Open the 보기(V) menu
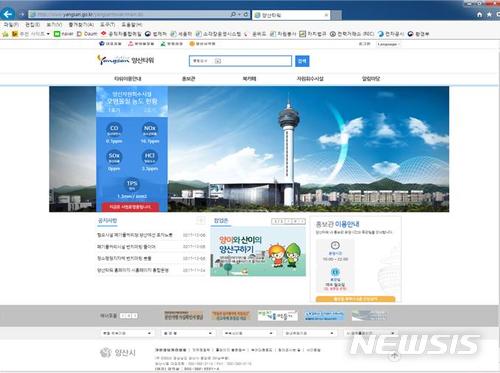The height and width of the screenshot is (373, 500). point(54,25)
